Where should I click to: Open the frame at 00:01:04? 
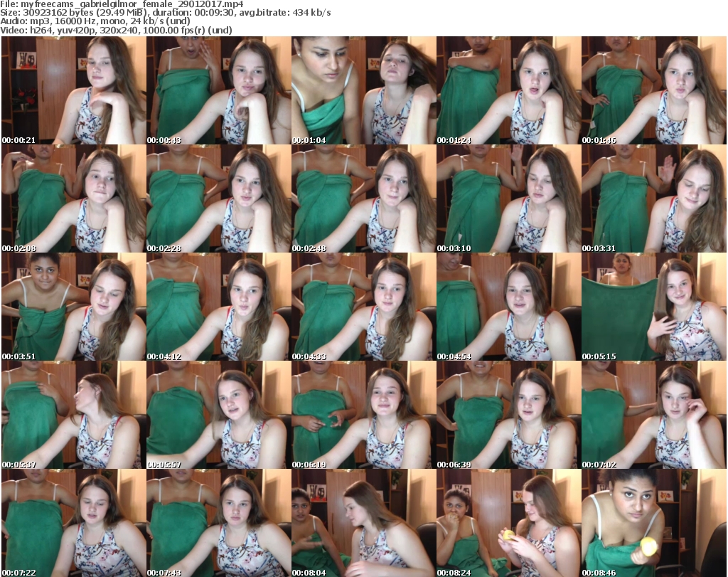click(x=364, y=90)
